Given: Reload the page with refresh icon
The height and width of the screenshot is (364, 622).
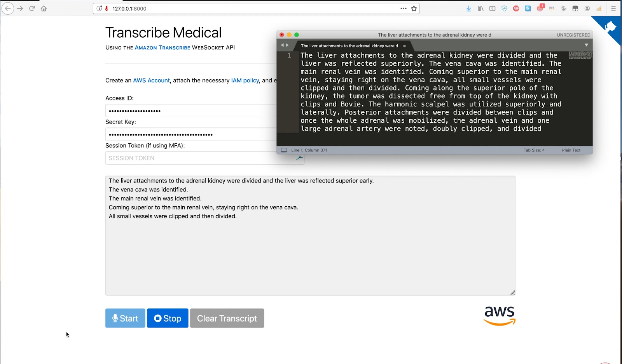Looking at the screenshot, I should pyautogui.click(x=32, y=8).
